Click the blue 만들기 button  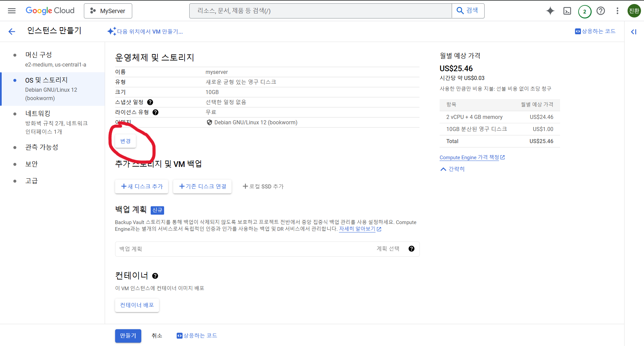[128, 336]
